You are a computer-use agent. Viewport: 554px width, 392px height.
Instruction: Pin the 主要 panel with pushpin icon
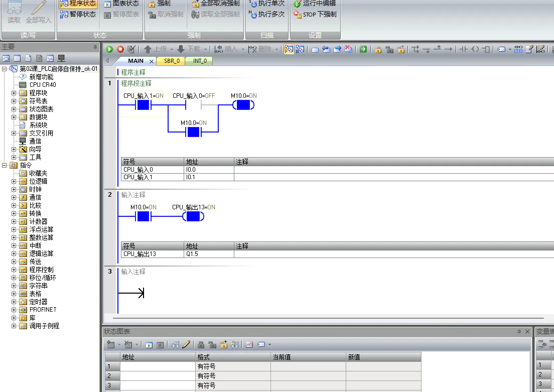pyautogui.click(x=95, y=47)
